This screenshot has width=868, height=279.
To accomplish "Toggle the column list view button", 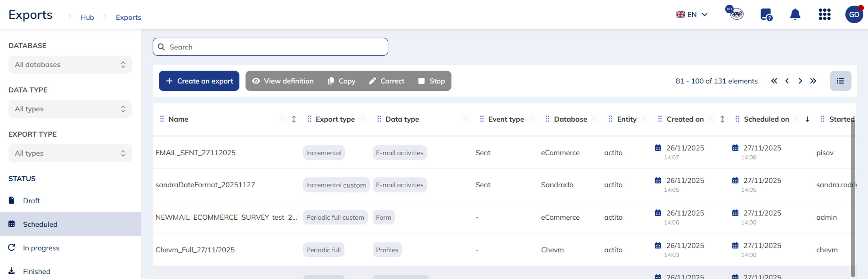I will [x=840, y=81].
